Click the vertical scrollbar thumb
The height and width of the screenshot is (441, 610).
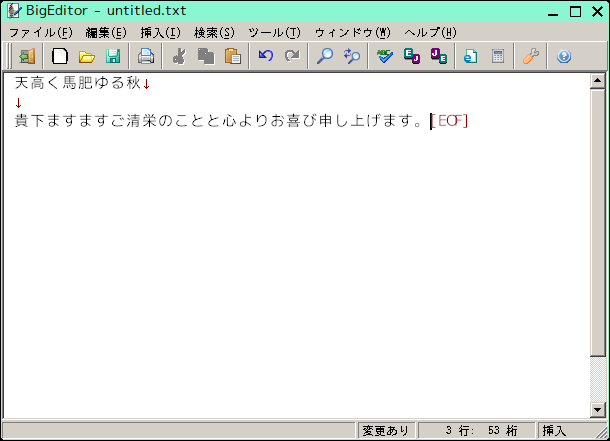[597, 222]
